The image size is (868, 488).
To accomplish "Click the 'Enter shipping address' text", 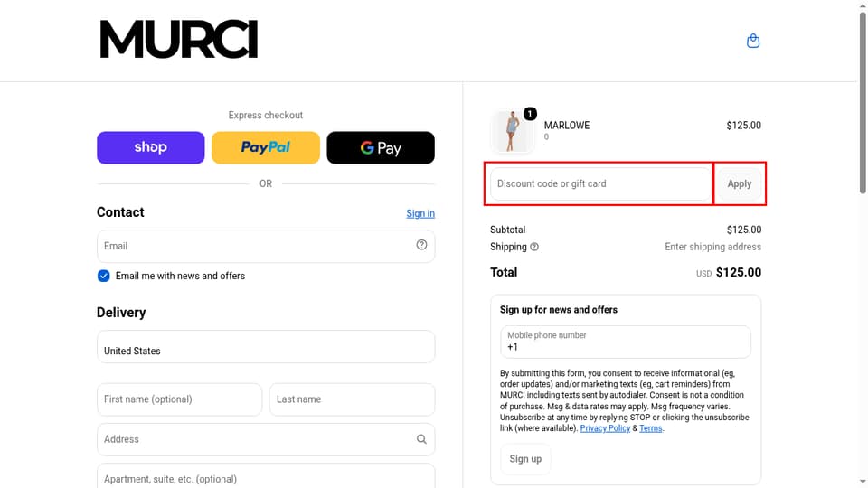I will coord(713,247).
